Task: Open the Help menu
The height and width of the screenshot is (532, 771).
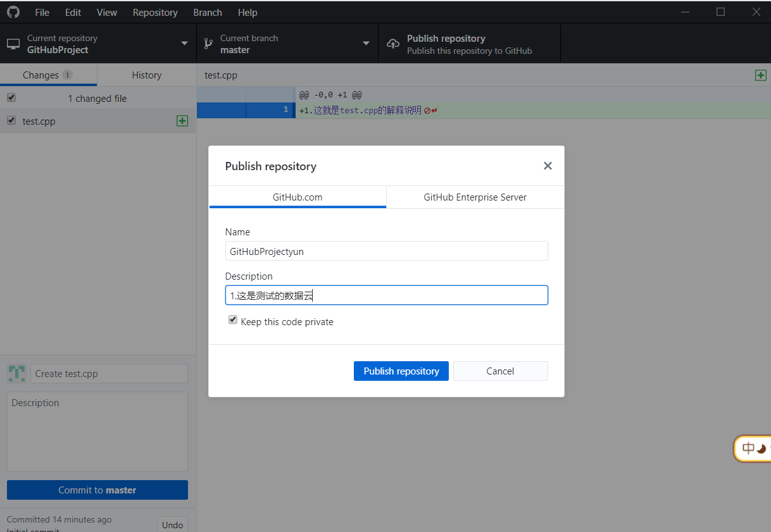Action: pos(248,12)
